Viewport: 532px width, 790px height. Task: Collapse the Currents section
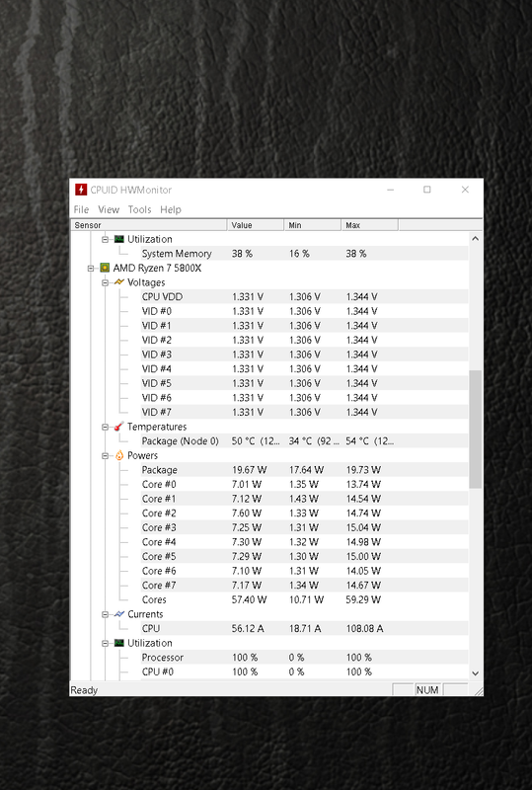click(106, 614)
